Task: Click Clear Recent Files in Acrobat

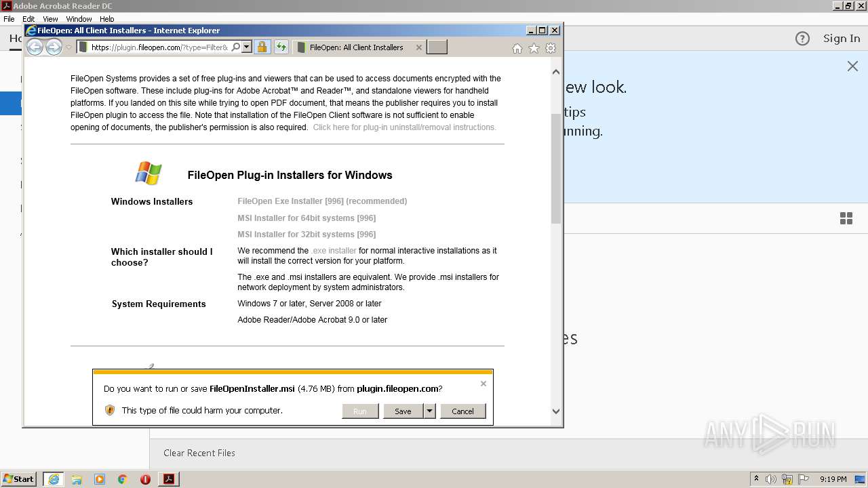Action: click(199, 453)
